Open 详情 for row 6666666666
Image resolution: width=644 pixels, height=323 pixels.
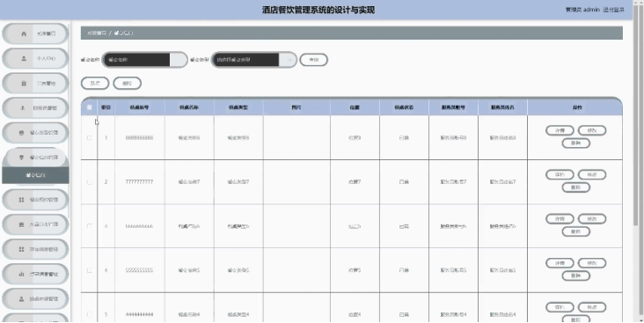[560, 219]
